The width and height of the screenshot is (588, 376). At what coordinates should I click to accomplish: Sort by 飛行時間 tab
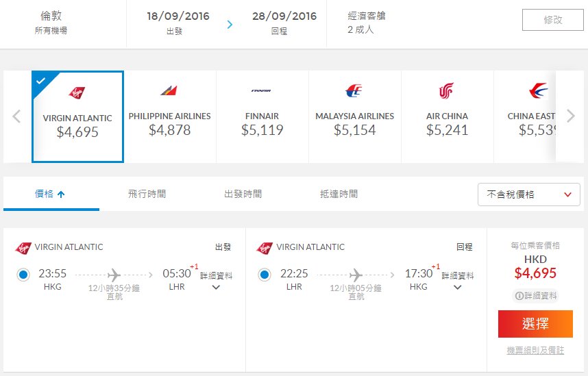pos(147,194)
